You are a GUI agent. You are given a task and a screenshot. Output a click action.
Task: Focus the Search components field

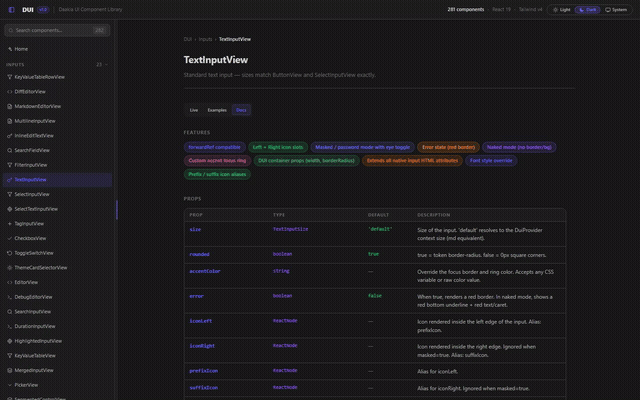tap(57, 30)
